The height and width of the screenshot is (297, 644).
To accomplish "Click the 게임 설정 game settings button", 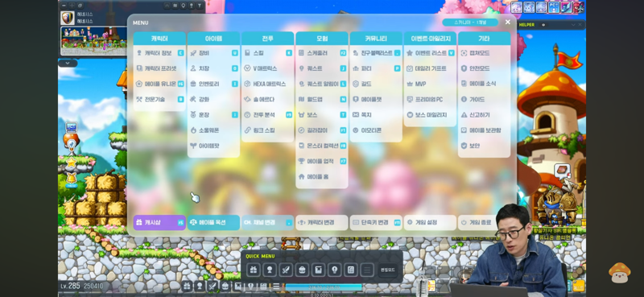I will click(430, 222).
